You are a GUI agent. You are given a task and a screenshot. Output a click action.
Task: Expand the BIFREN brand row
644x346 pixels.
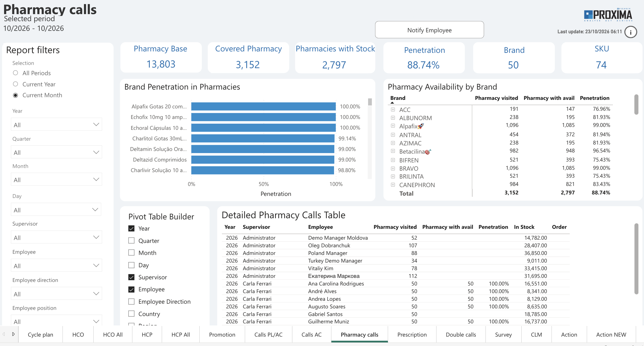393,160
